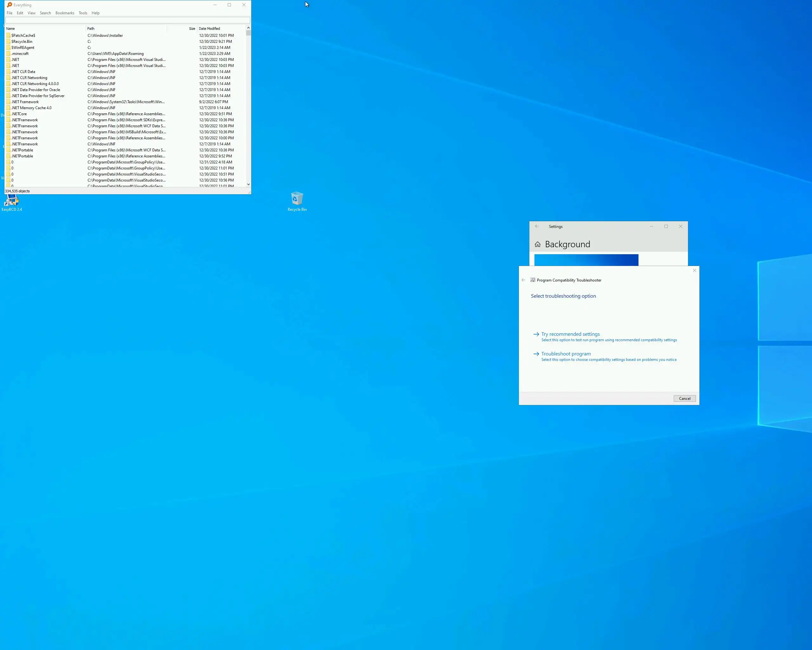Click the back arrow in Compatibility Troubleshooter
This screenshot has width=812, height=650.
coord(523,280)
